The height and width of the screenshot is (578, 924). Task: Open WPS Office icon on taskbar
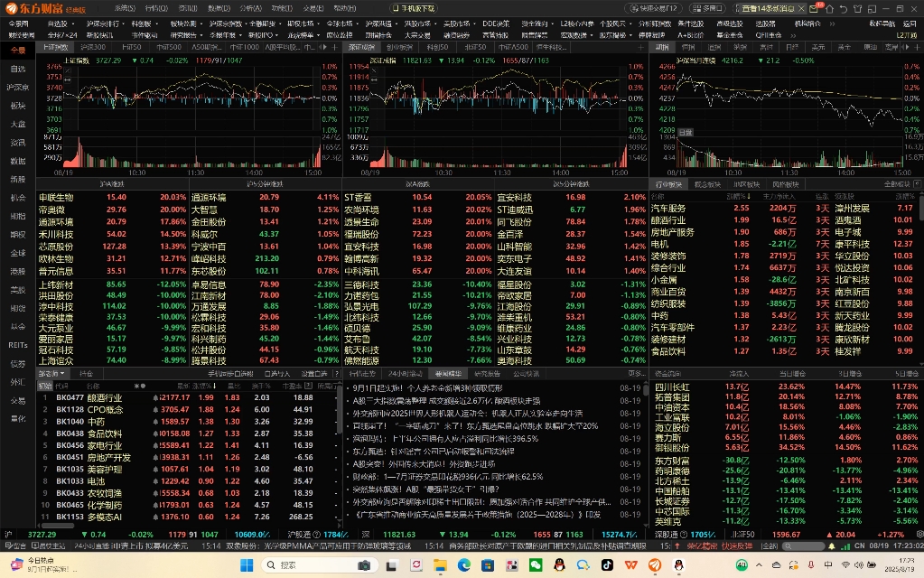[630, 565]
